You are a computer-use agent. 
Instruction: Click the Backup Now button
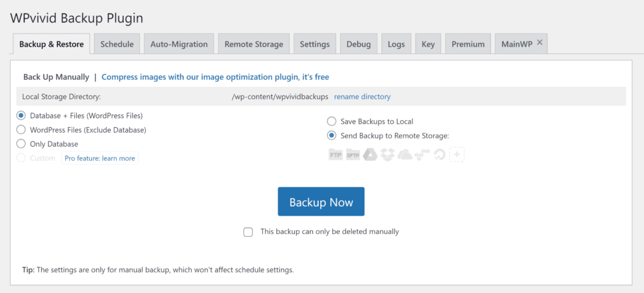(321, 201)
